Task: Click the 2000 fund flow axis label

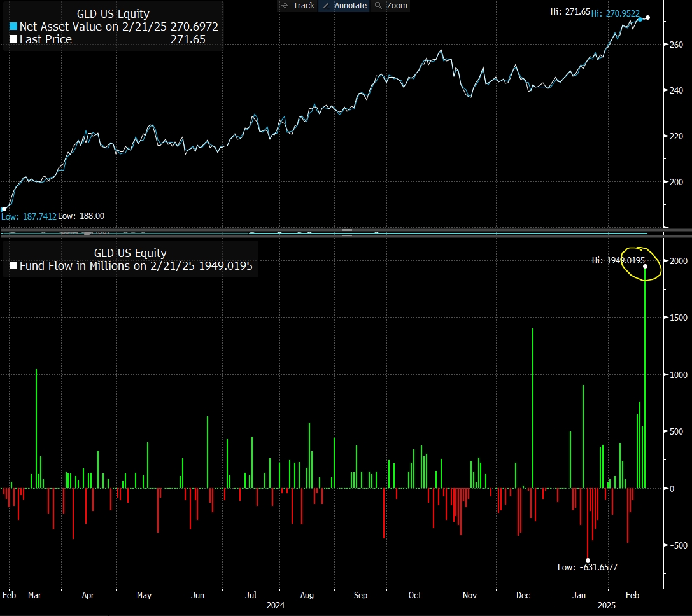Action: point(679,261)
